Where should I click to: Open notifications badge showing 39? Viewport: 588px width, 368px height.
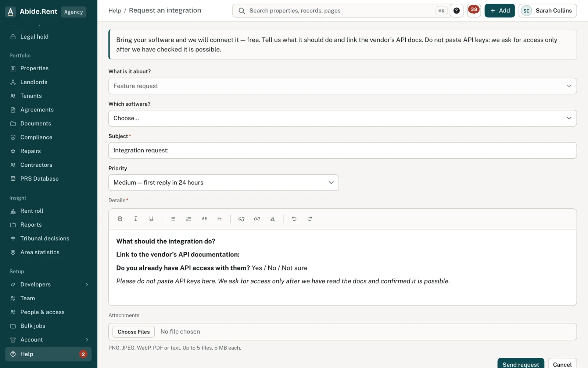(x=474, y=11)
